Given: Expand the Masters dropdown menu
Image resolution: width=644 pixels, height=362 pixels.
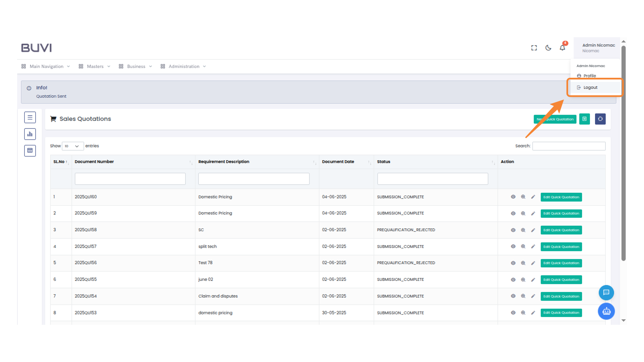Looking at the screenshot, I should (95, 66).
